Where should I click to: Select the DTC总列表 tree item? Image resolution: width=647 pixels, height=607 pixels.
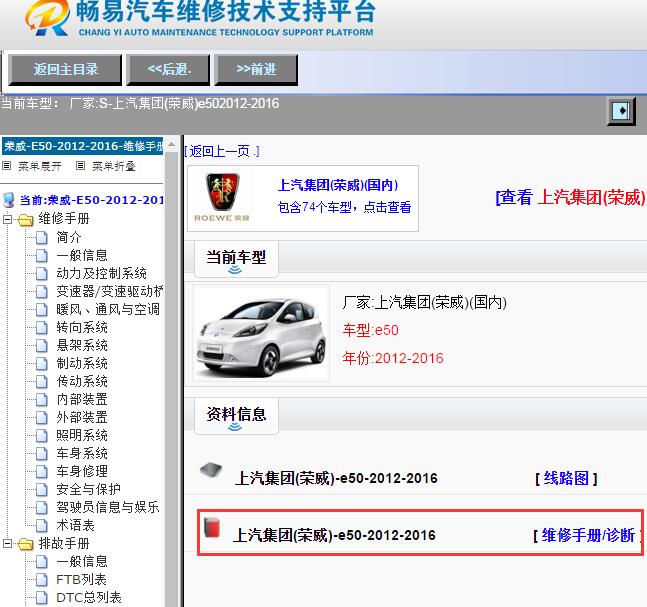click(x=89, y=598)
